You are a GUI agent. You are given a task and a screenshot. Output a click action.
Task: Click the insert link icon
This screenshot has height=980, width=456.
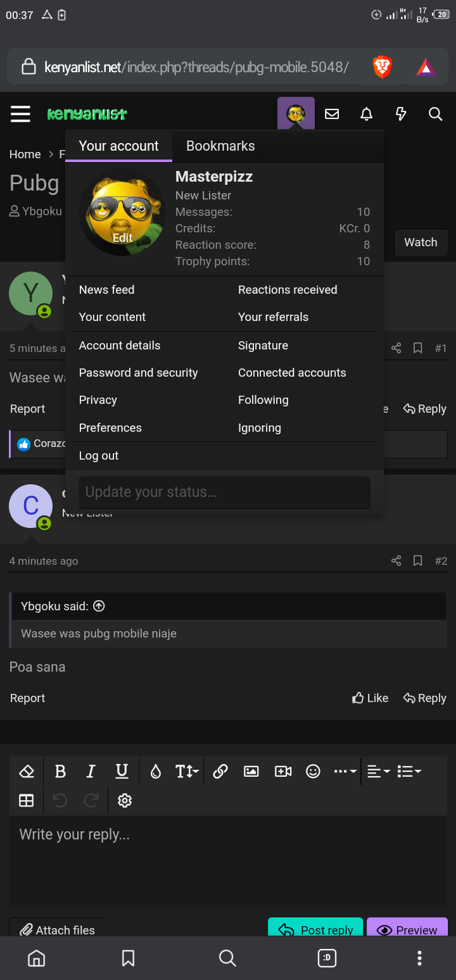(x=220, y=771)
